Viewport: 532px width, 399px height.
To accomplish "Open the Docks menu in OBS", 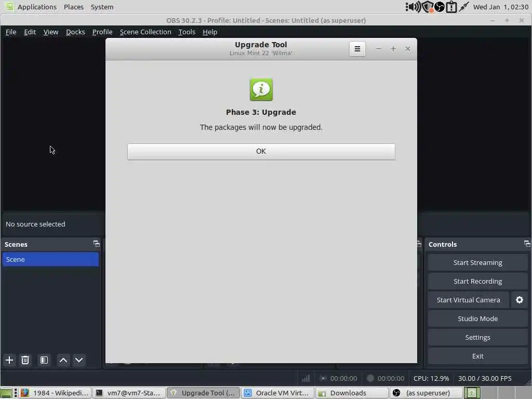I will 75,32.
